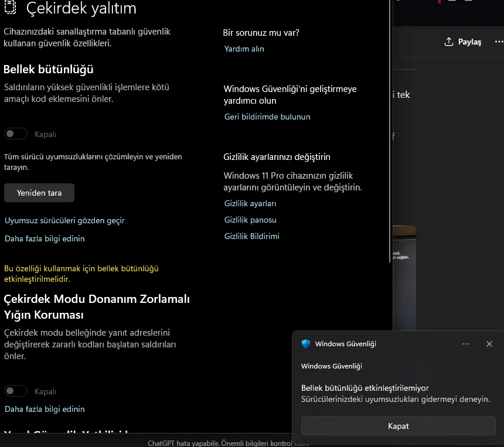This screenshot has height=447, width=504.
Task: Click the Bellek bütünlüğü heading
Action: [49, 69]
